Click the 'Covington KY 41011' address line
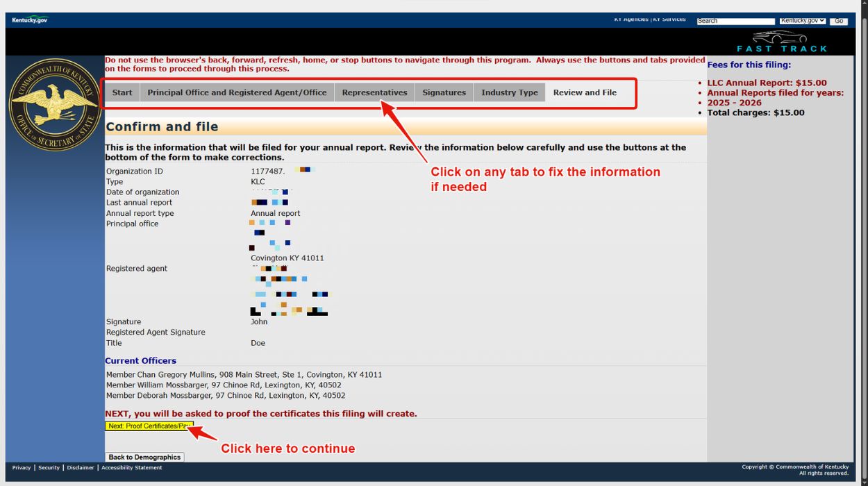This screenshot has height=486, width=868. pos(287,258)
